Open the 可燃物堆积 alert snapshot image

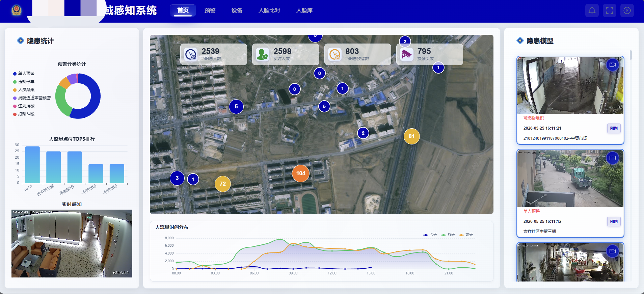click(570, 85)
